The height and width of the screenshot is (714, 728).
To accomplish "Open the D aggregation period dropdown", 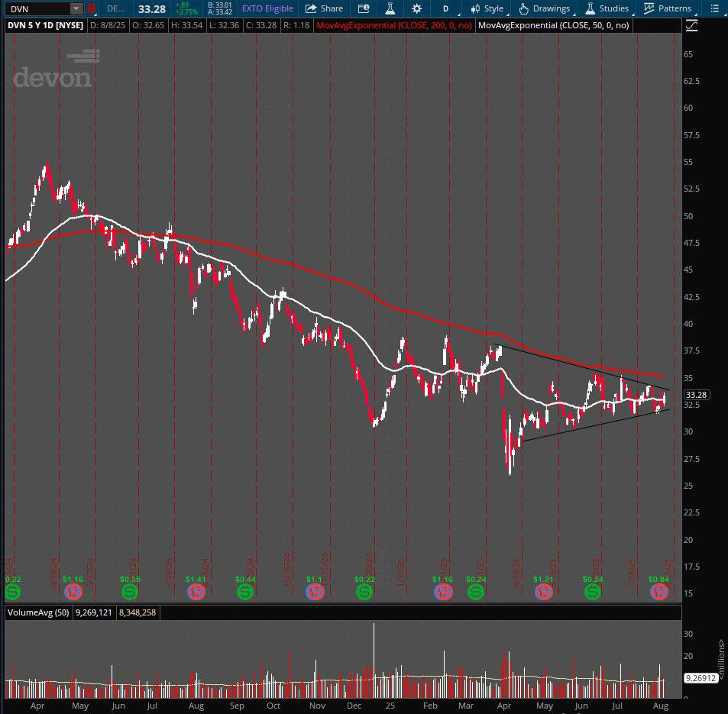I will click(447, 8).
